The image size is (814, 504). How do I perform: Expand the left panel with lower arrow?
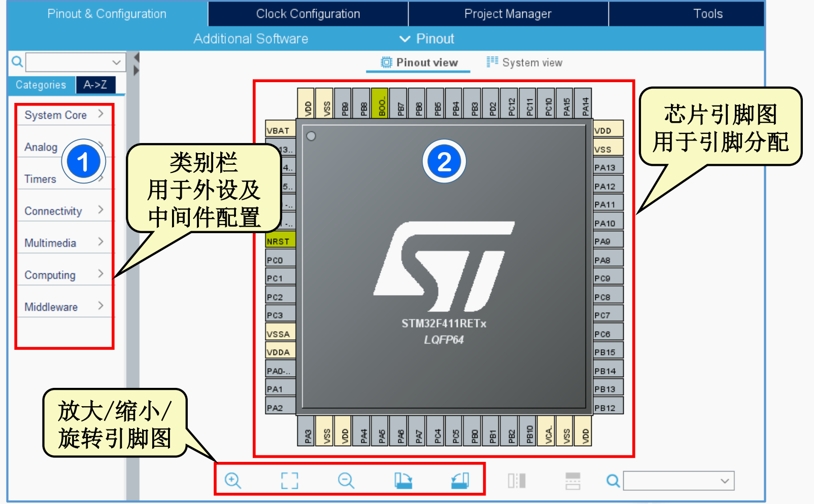point(136,70)
